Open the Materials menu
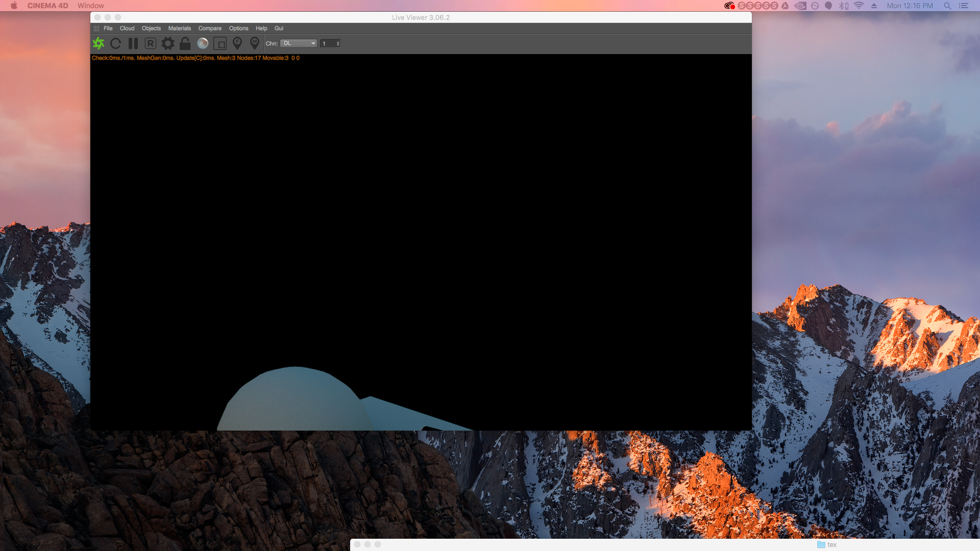 click(180, 29)
